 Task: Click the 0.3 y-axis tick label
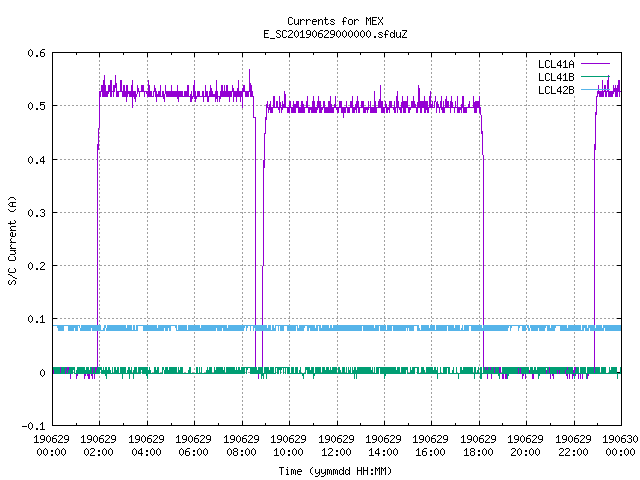click(x=36, y=213)
